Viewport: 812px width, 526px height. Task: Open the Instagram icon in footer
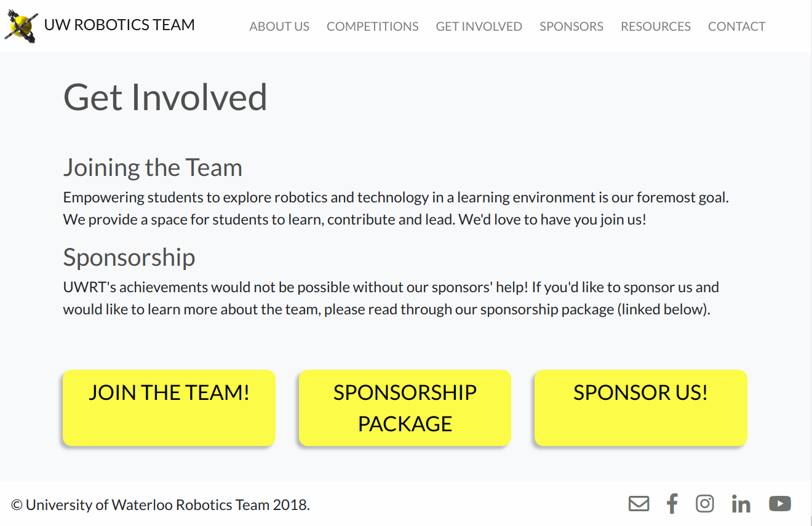click(x=705, y=504)
